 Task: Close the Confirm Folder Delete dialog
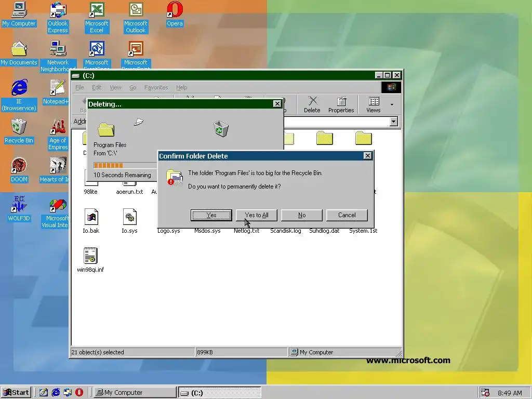(367, 156)
